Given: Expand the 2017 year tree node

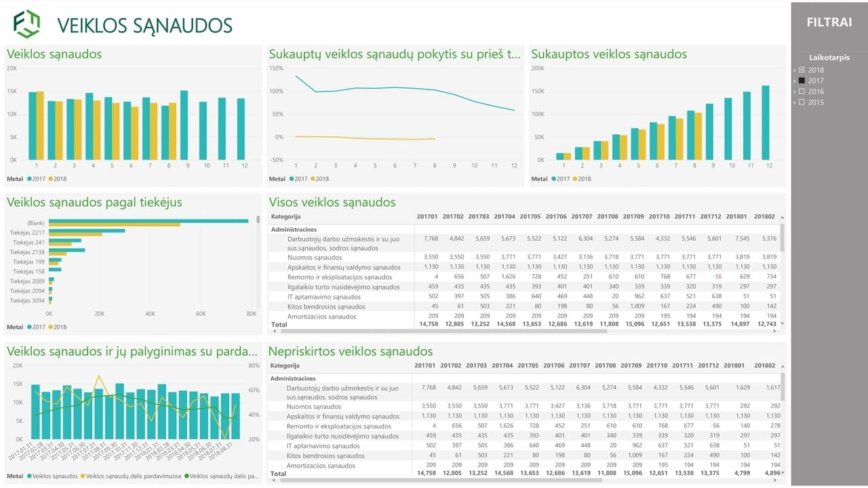Looking at the screenshot, I should [795, 81].
